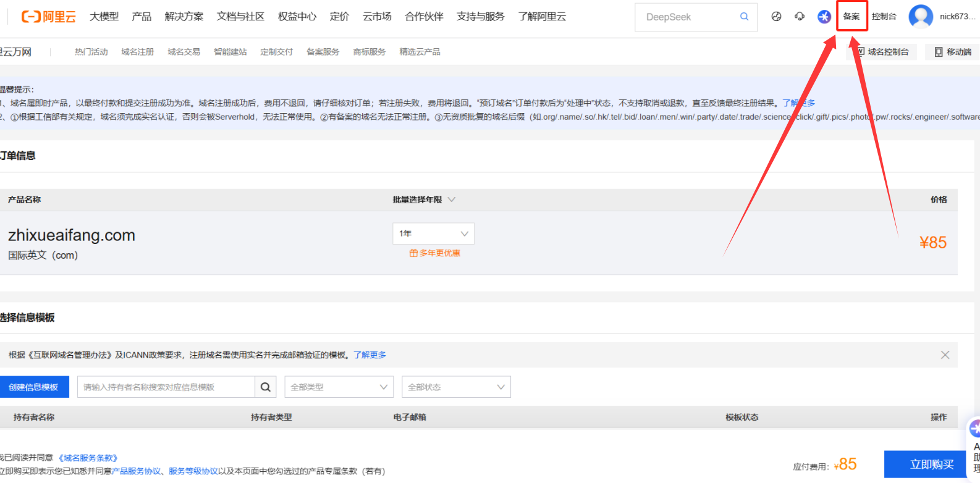This screenshot has width=980, height=483.
Task: Open the 产品 top menu
Action: point(142,17)
